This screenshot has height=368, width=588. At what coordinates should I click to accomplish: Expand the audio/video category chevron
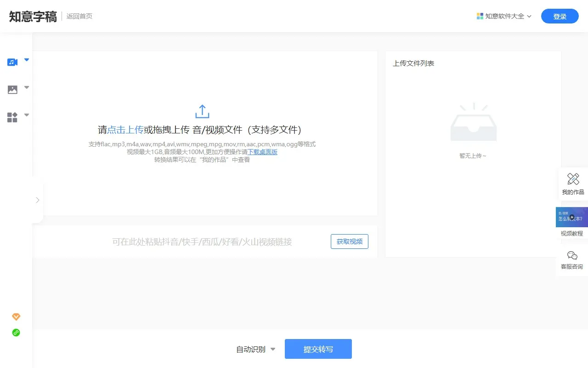[26, 60]
